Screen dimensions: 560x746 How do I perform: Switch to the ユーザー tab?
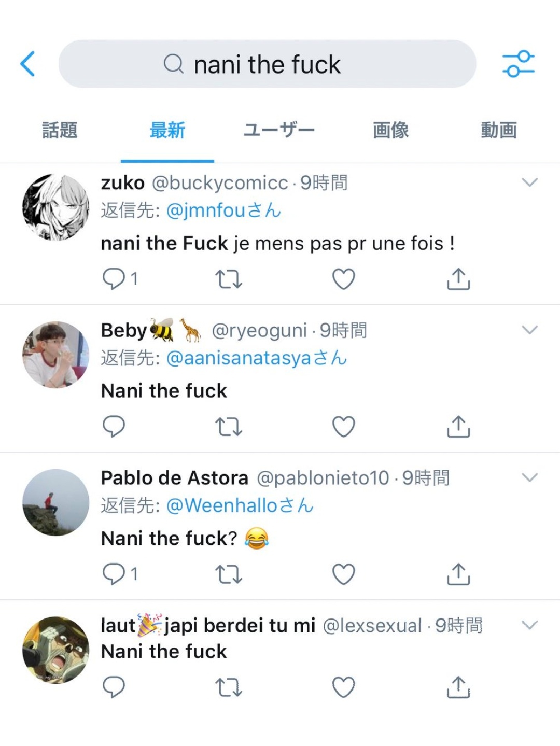pyautogui.click(x=279, y=130)
